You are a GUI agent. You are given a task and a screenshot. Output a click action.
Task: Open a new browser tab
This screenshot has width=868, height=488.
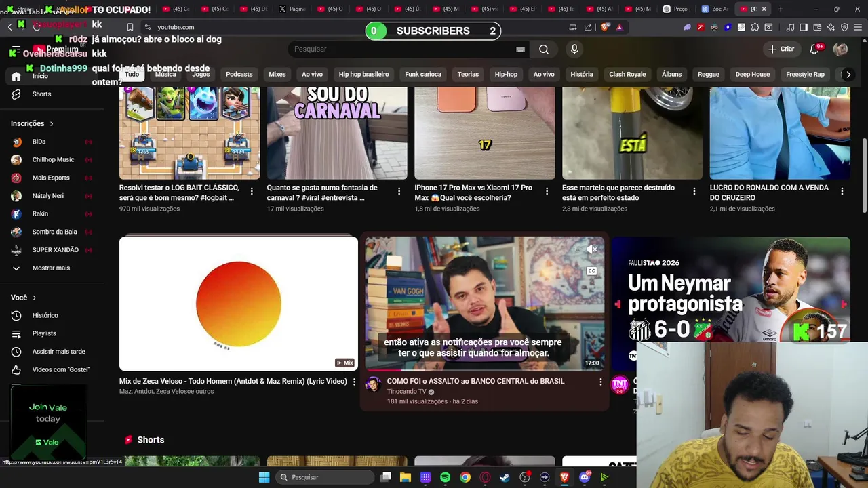coord(781,9)
